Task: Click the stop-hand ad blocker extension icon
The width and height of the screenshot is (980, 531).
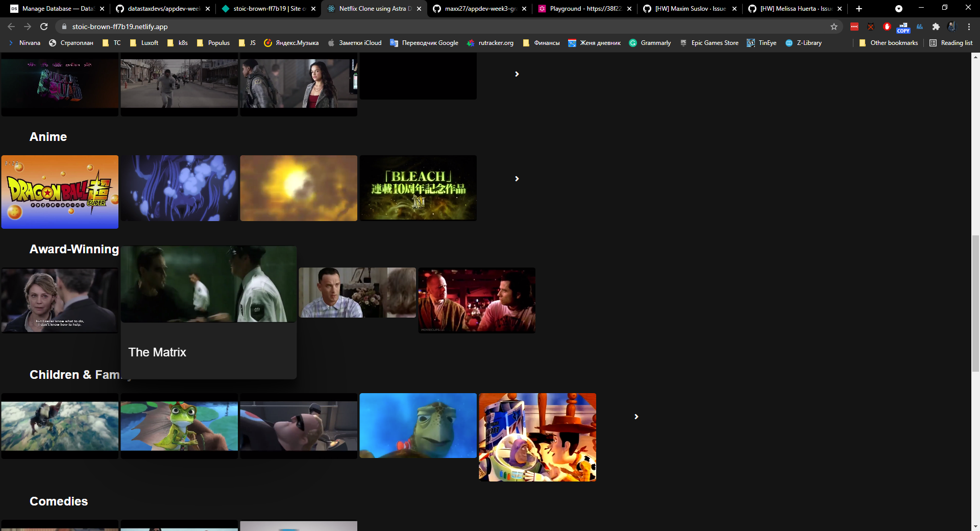Action: point(887,27)
